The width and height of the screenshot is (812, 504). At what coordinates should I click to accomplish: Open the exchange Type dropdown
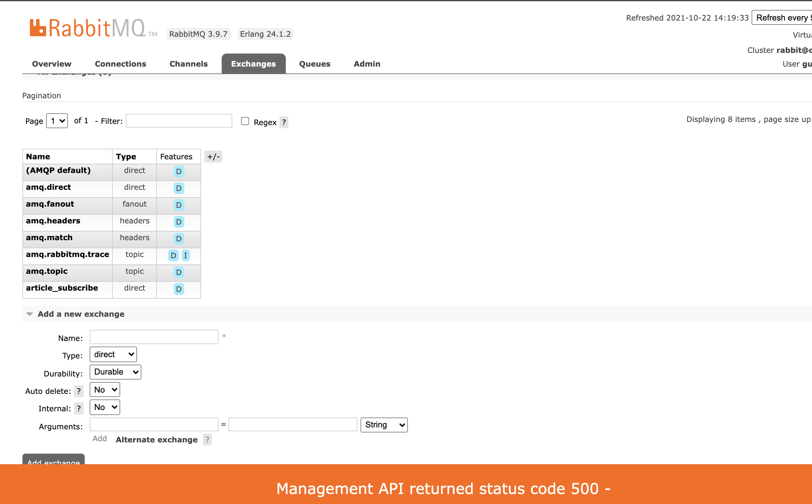[113, 354]
